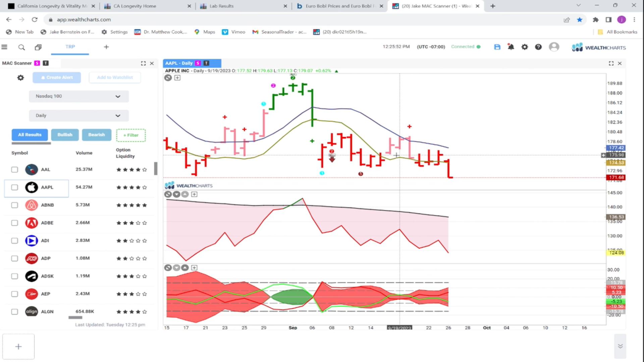Save the workspace with disk icon
Image resolution: width=644 pixels, height=362 pixels.
[497, 47]
